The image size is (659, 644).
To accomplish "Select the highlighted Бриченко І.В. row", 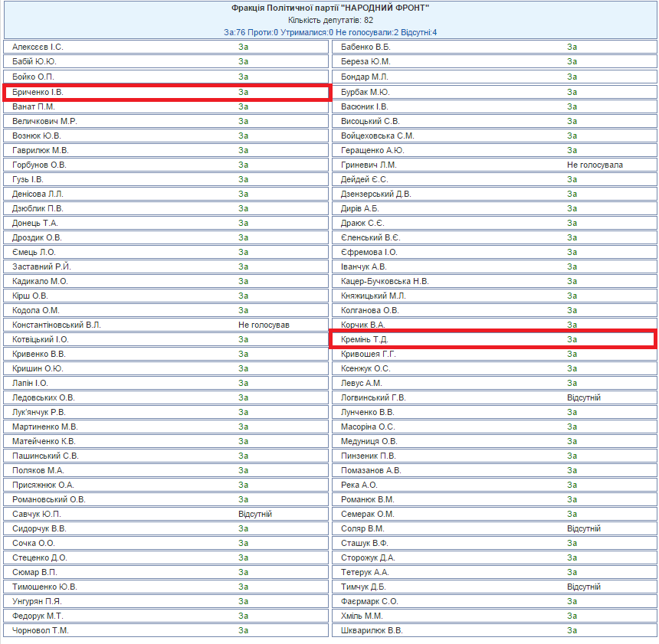I will tap(166, 92).
